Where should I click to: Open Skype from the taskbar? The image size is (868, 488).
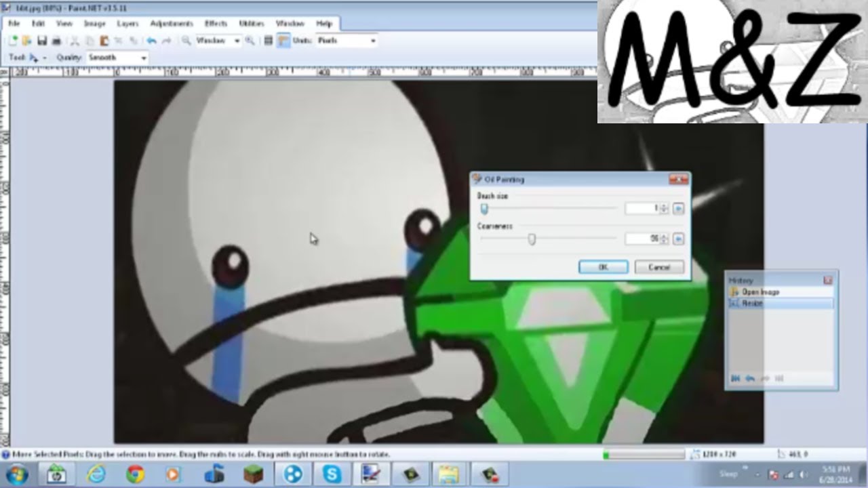332,474
